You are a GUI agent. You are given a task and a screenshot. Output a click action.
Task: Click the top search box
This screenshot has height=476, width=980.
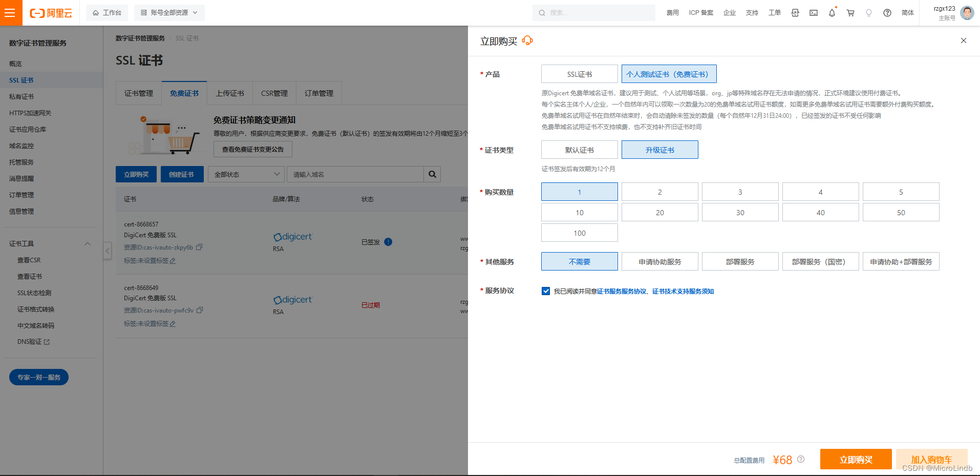pos(594,13)
